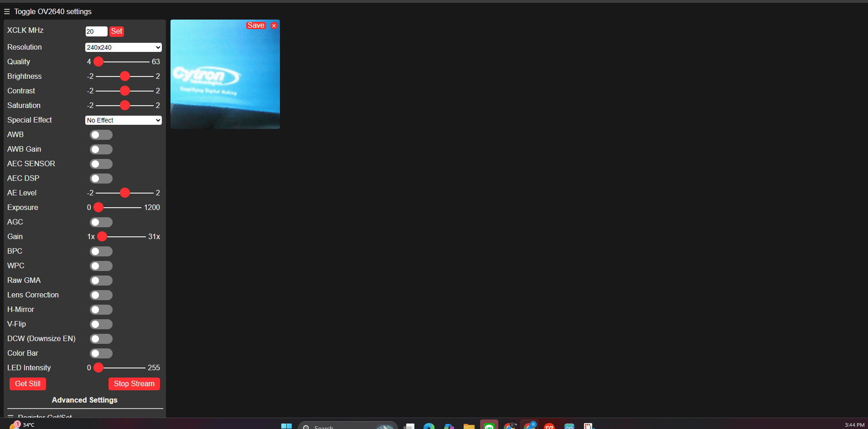Screen dimensions: 868x429
Task: Toggle the Color Bar switch on
Action: [x=101, y=353]
